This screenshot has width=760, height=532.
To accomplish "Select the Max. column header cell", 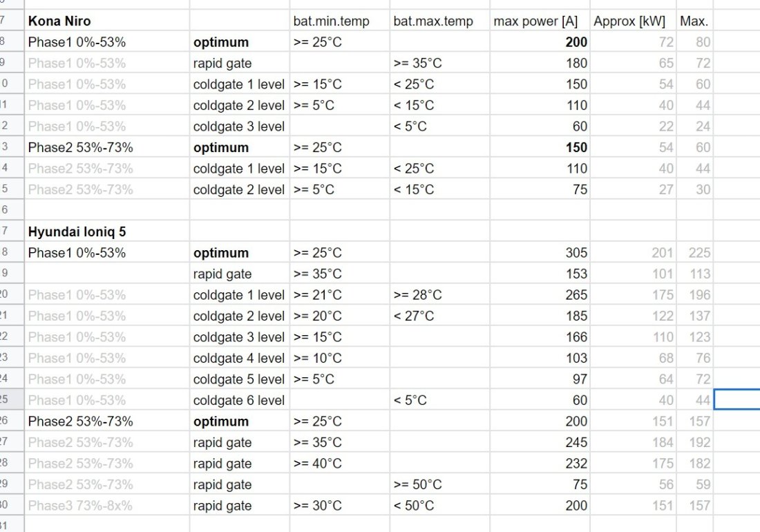I will click(694, 21).
